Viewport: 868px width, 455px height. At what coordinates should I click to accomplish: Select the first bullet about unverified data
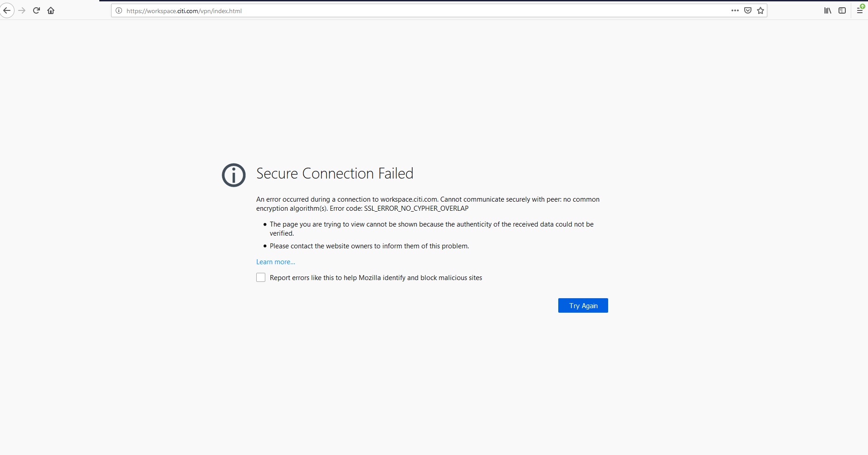click(x=431, y=228)
